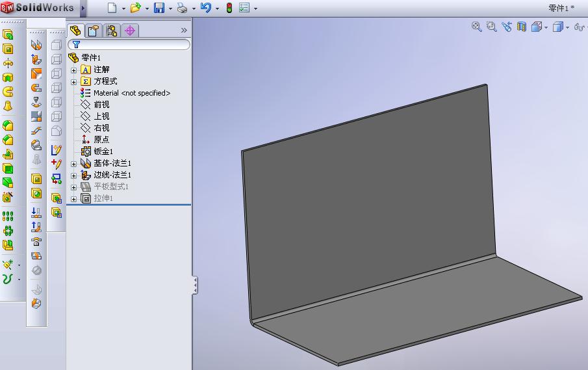Restore the previous view with the arrow icon

(x=507, y=27)
